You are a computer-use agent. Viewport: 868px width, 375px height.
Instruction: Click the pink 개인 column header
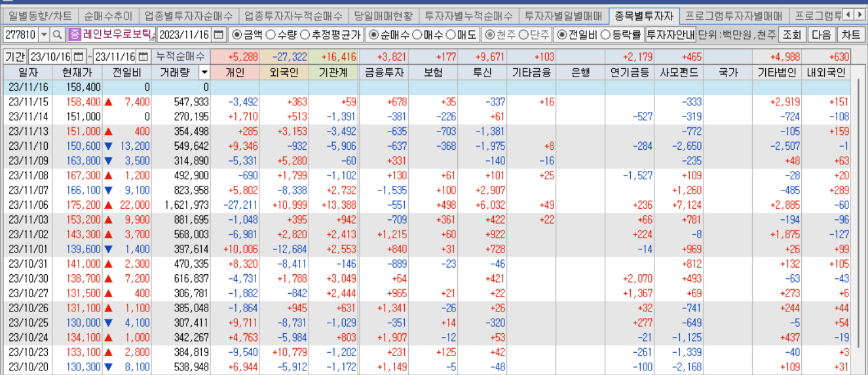tap(235, 73)
